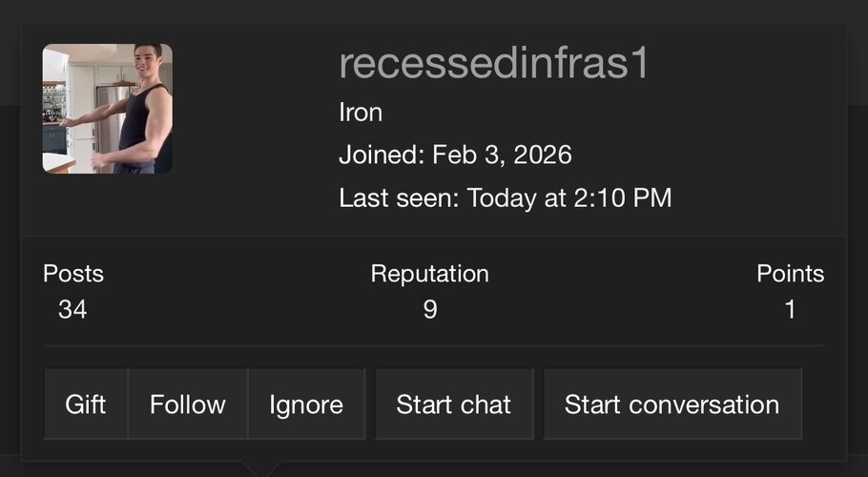Click the Posts label
Viewport: 868px width, 477px height.
coord(73,274)
